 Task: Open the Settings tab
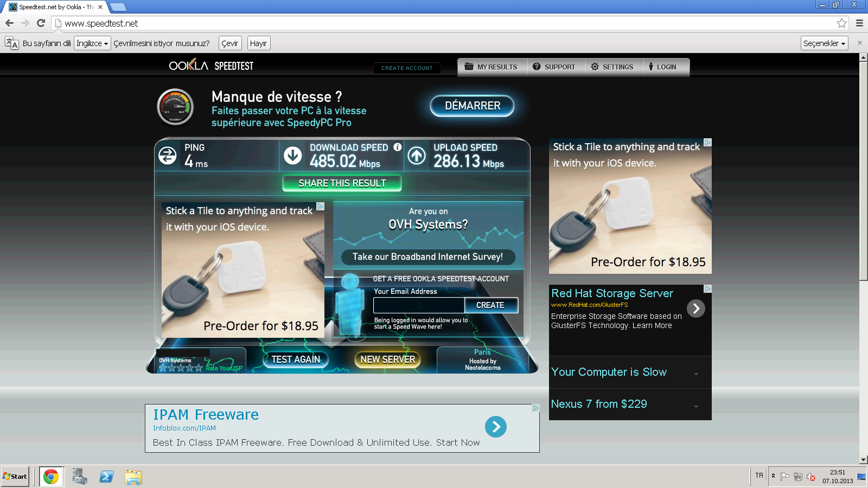(x=612, y=67)
